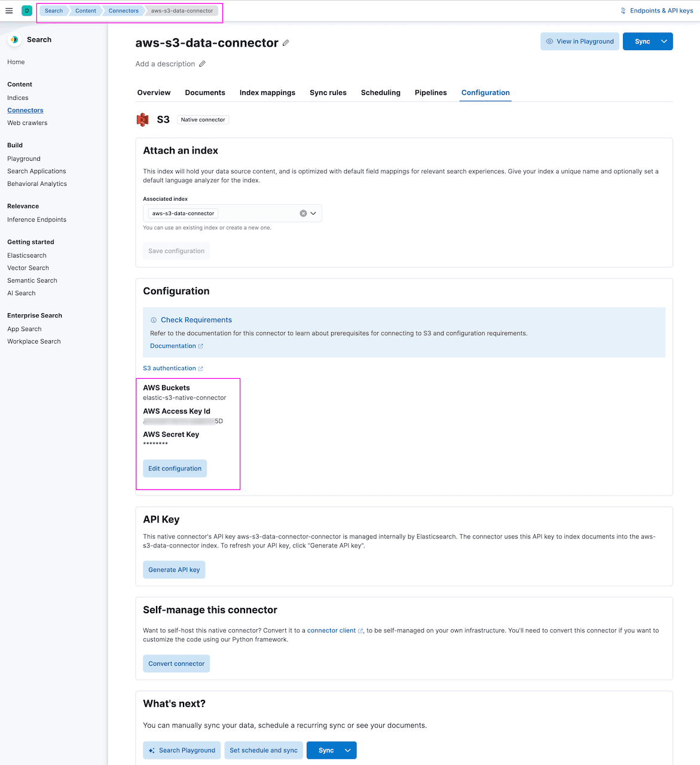Go to Web crawlers in sidebar
Image resolution: width=700 pixels, height=765 pixels.
(x=27, y=123)
